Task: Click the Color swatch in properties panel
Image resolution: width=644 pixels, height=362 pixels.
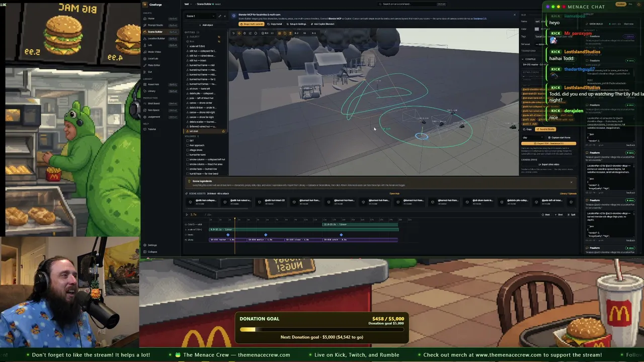Action: (x=537, y=29)
